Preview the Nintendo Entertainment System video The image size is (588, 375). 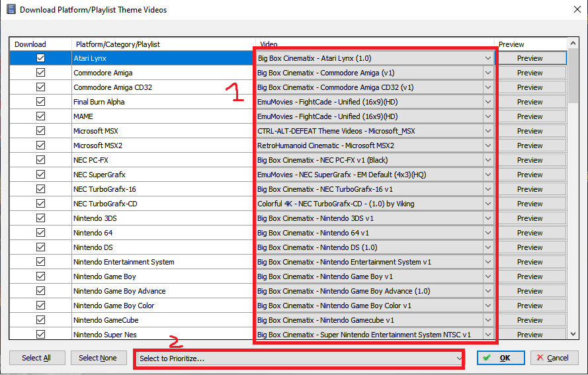click(530, 262)
